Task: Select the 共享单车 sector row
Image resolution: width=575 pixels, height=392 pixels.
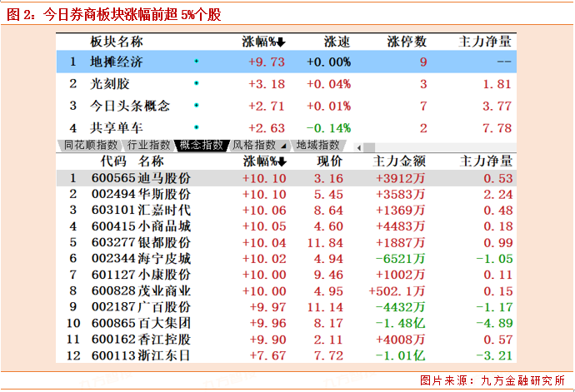Action: (286, 128)
